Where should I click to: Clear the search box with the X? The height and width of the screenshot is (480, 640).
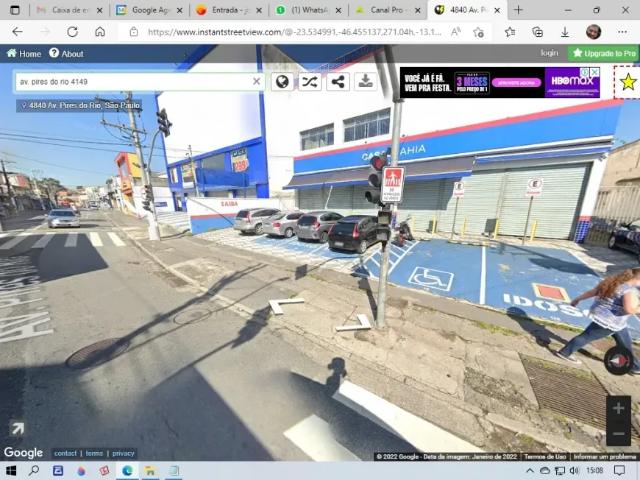(x=256, y=82)
